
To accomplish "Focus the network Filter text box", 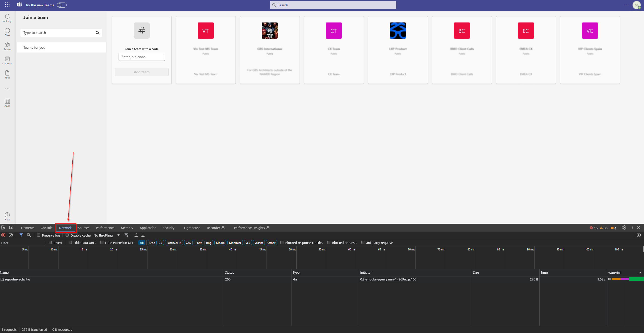I will click(22, 243).
